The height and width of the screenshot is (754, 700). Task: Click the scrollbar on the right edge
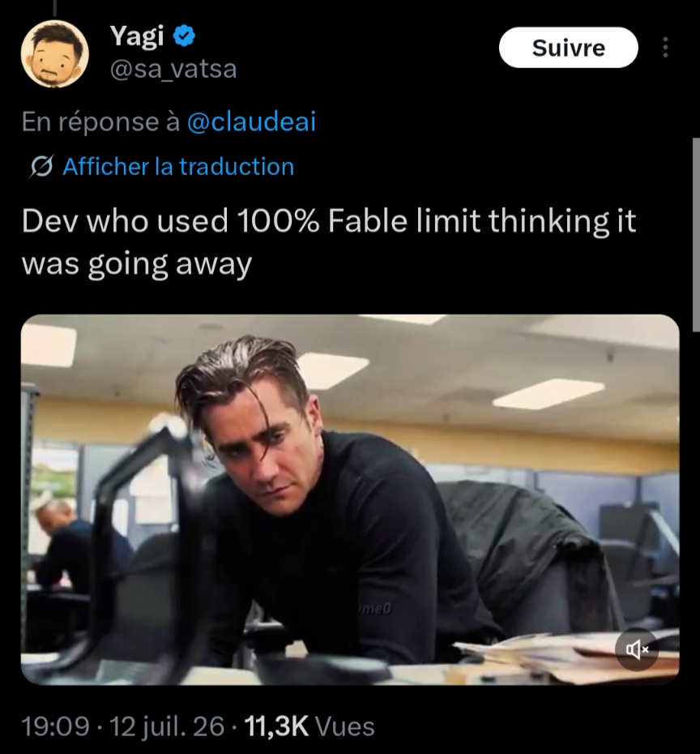tap(696, 234)
